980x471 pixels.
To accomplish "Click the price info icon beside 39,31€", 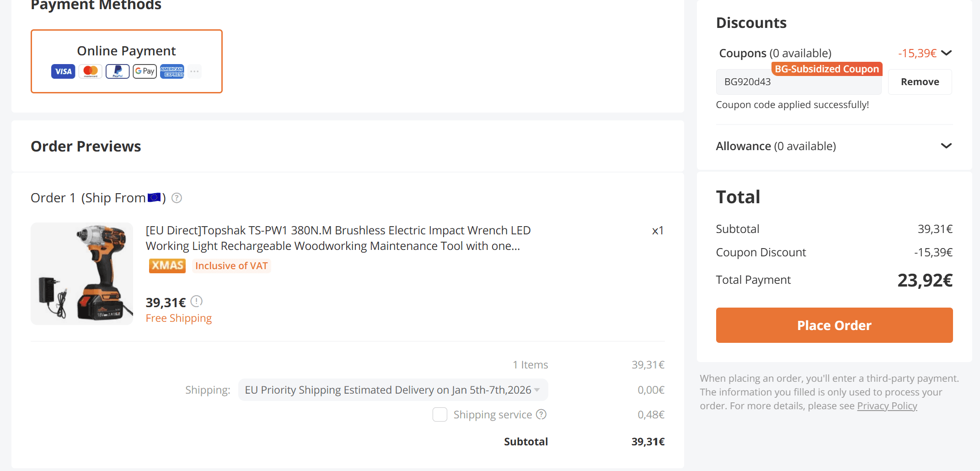I will click(x=196, y=301).
